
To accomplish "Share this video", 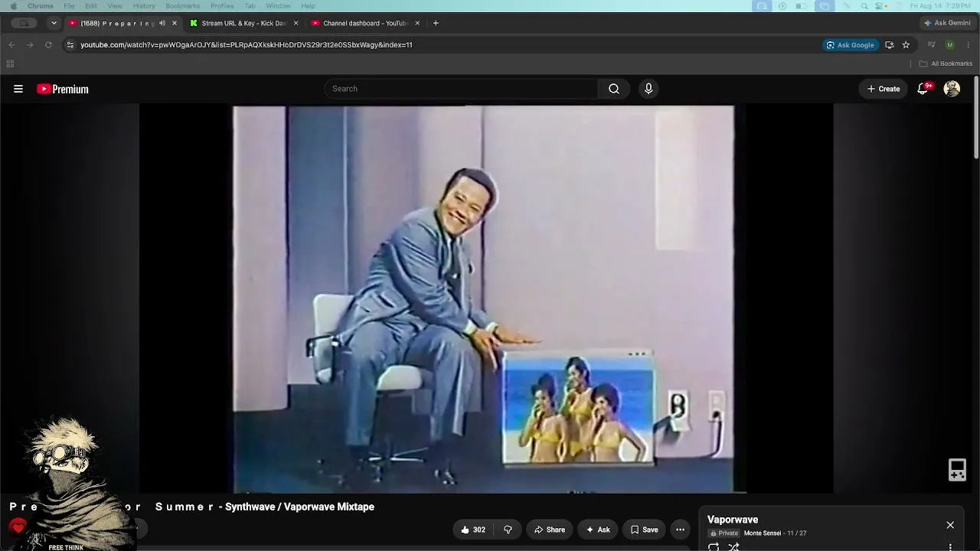I will click(550, 530).
